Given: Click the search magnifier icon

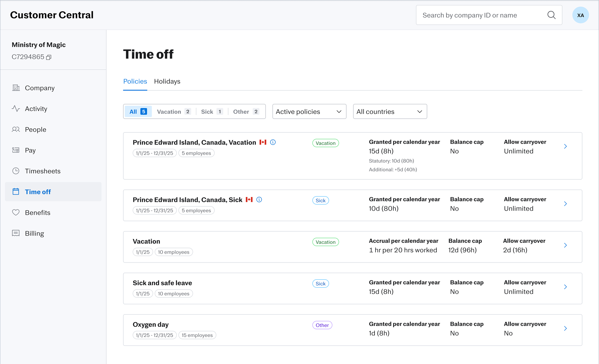Looking at the screenshot, I should click(x=551, y=15).
